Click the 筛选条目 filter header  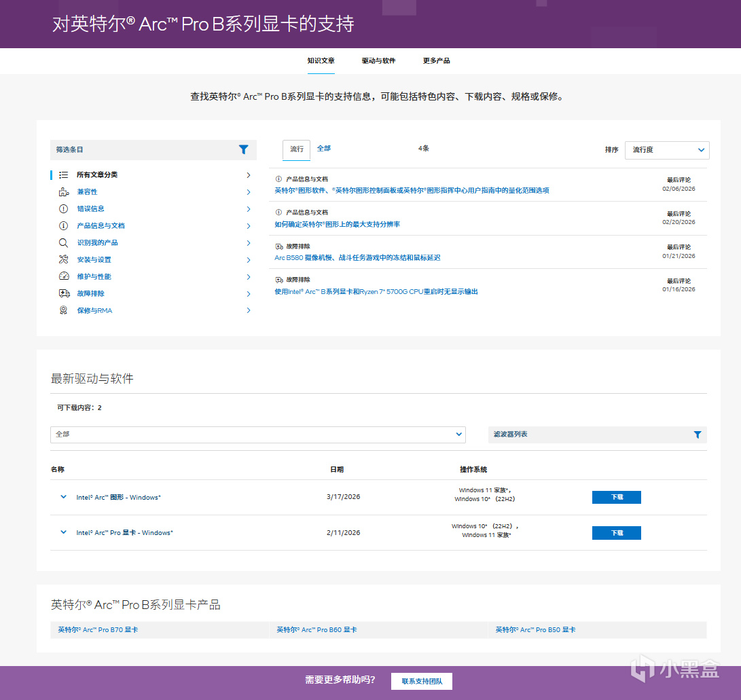(x=153, y=150)
